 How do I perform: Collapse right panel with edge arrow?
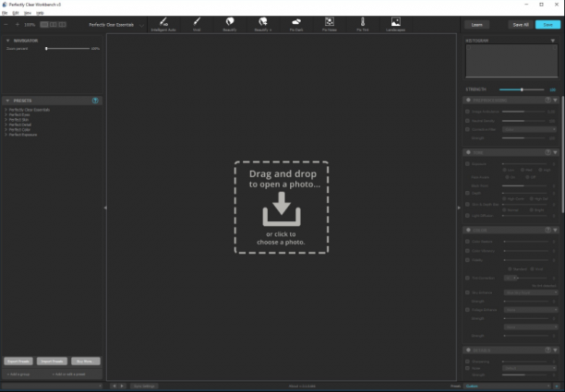pos(459,208)
